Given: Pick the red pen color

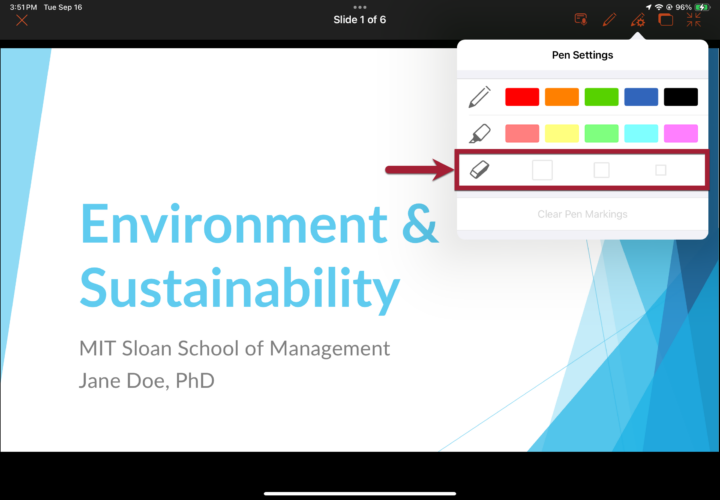Looking at the screenshot, I should (x=522, y=97).
